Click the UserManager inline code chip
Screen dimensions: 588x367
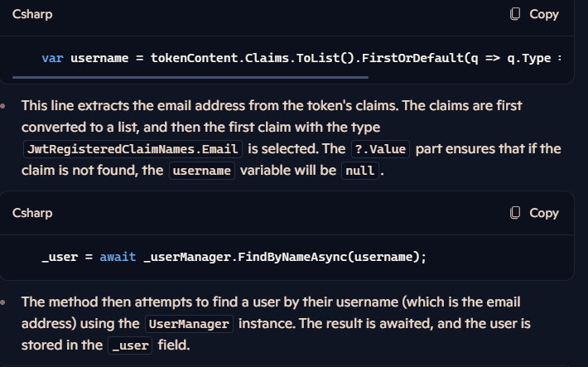pos(189,324)
